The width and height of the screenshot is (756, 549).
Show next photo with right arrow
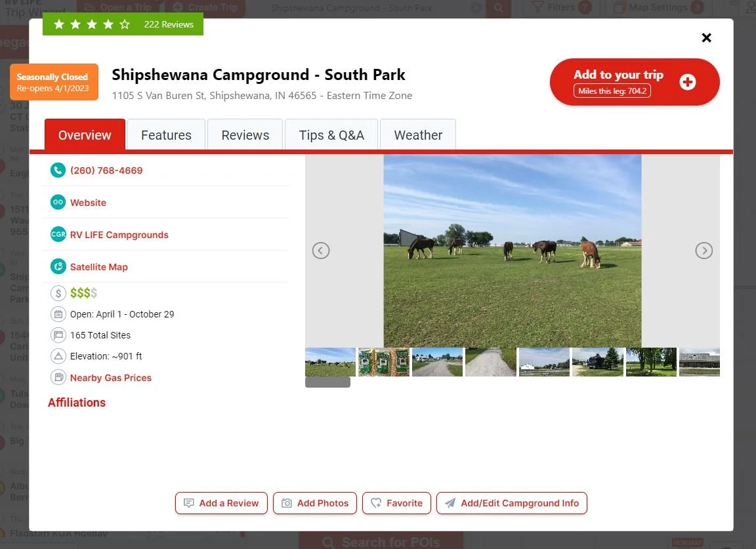pyautogui.click(x=704, y=251)
